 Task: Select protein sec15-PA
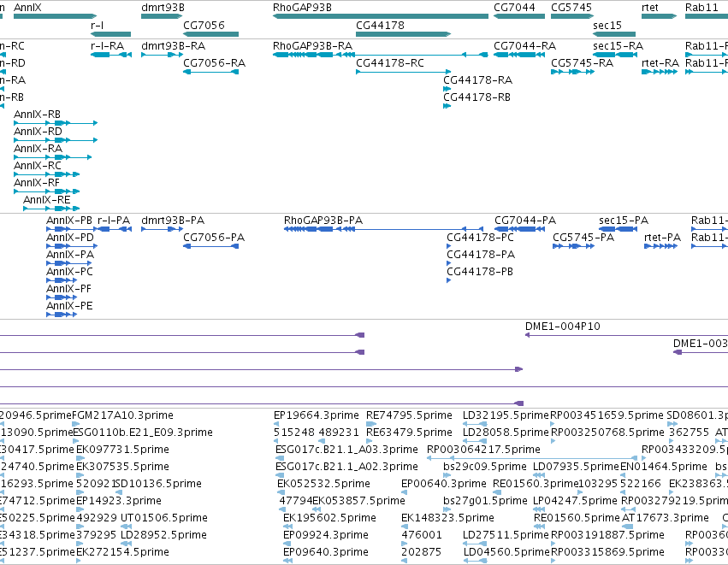pos(618,229)
